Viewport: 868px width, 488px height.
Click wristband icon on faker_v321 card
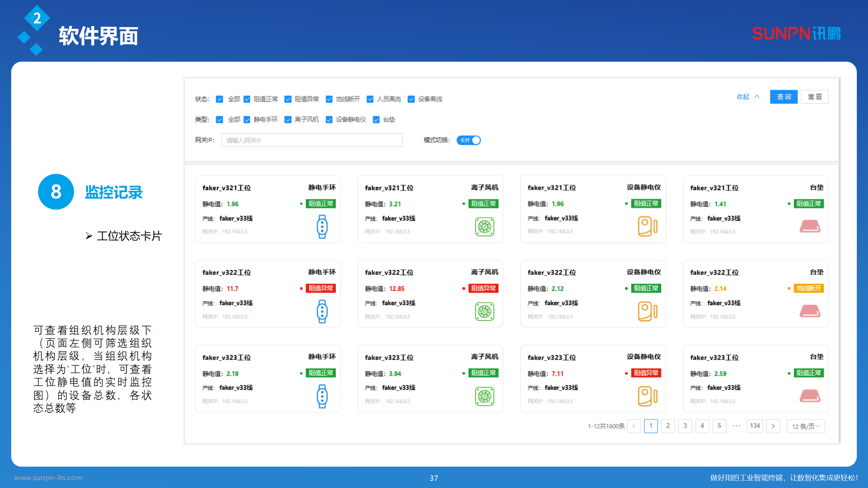pyautogui.click(x=322, y=226)
